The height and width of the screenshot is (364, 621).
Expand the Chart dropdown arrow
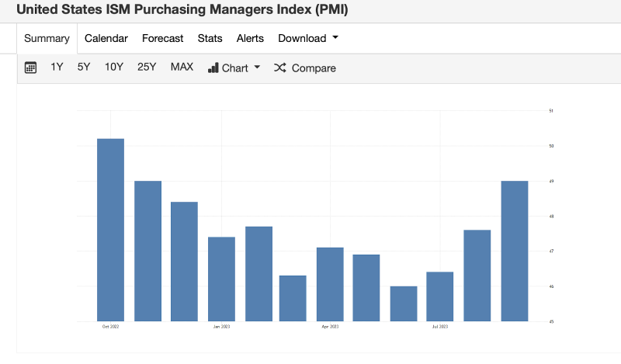click(257, 68)
